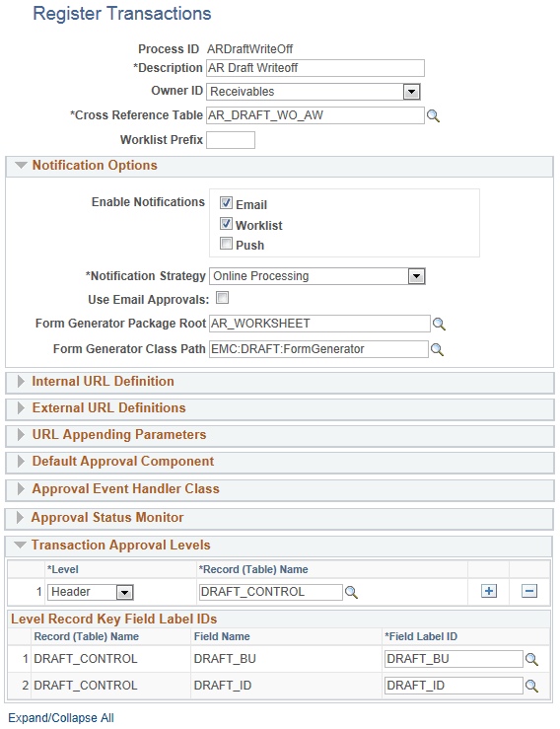Open lookup beside DRAFT_CONTROL record name field
Screen dimensions: 560x729
click(351, 592)
